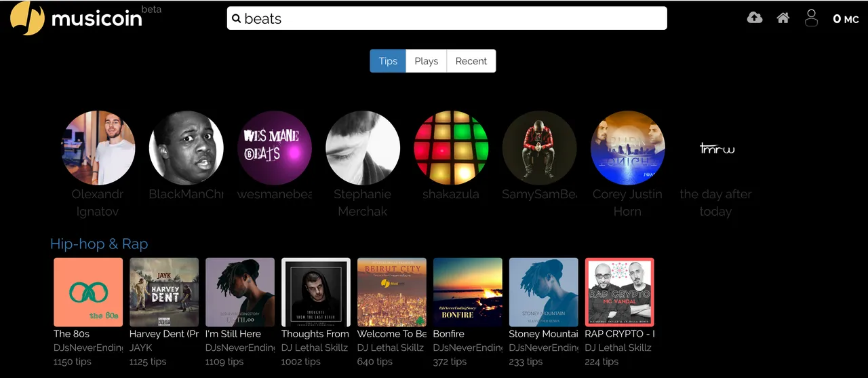The height and width of the screenshot is (378, 868).
Task: Open the I'm Still Here cover
Action: (x=240, y=292)
